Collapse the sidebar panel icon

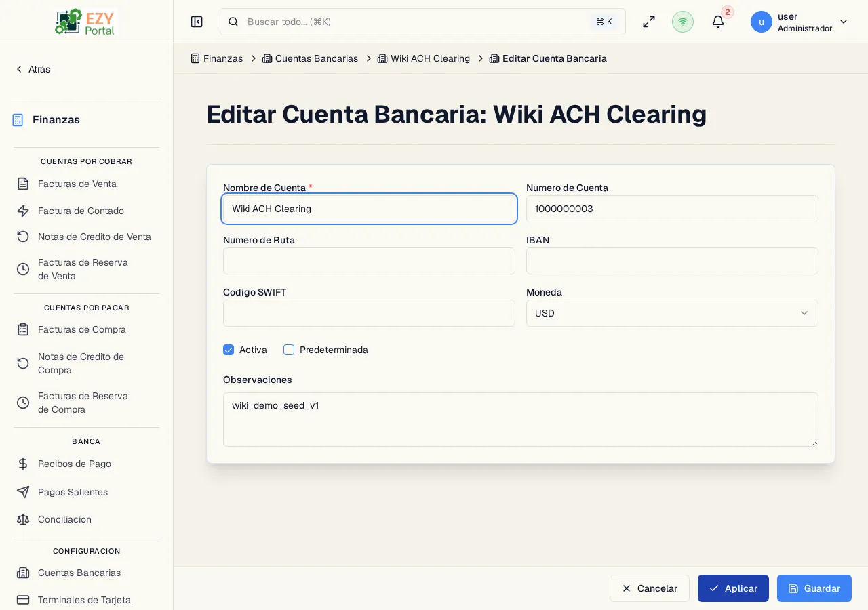pos(197,22)
